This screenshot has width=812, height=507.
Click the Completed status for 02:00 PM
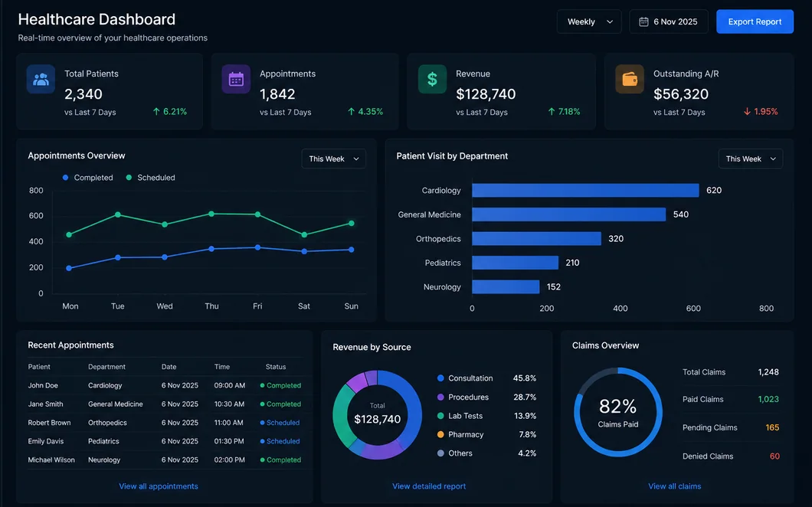click(280, 460)
